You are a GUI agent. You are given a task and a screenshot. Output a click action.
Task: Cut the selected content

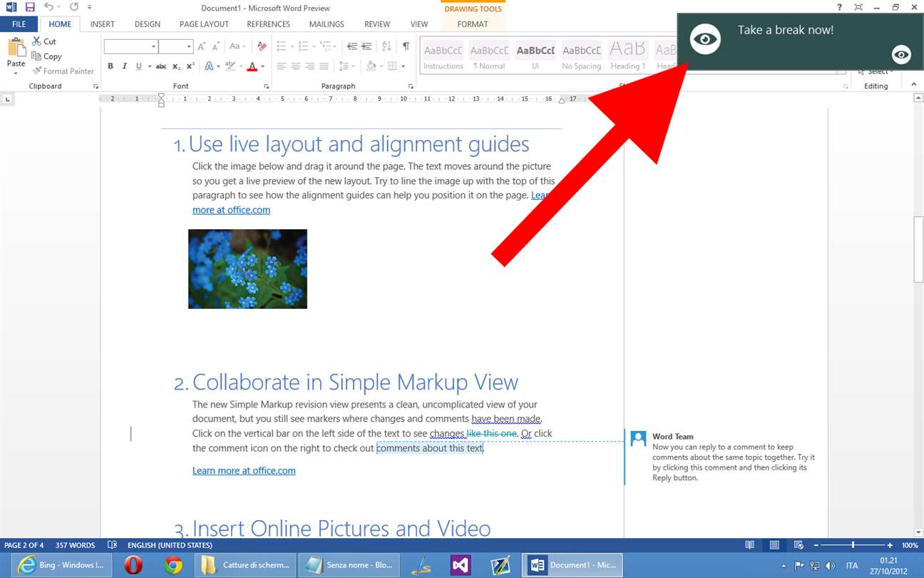pos(43,41)
